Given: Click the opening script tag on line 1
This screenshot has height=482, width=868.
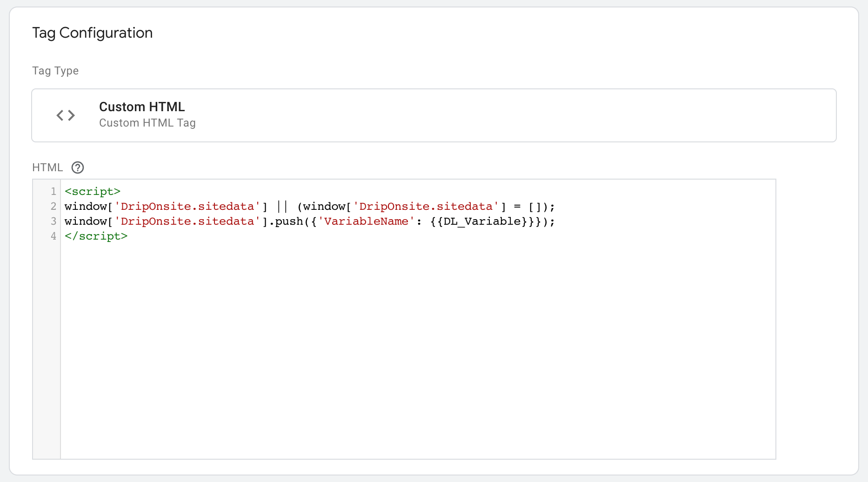Looking at the screenshot, I should point(92,191).
